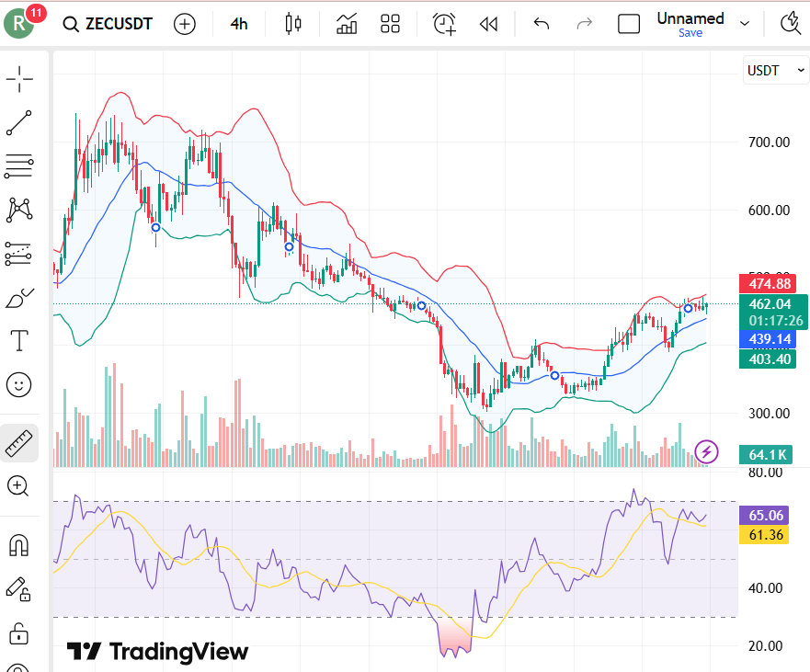The width and height of the screenshot is (810, 672).
Task: Lock all drawings on the chart
Action: 18,633
